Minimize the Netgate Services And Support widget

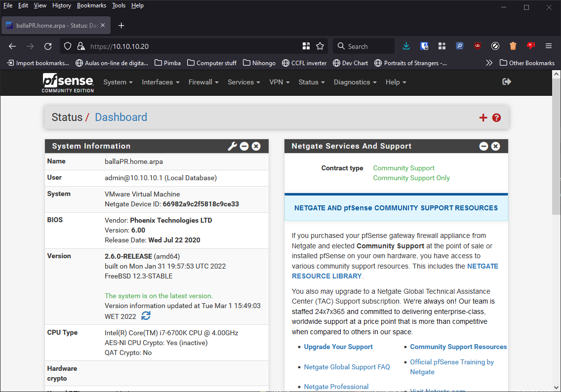coord(483,146)
